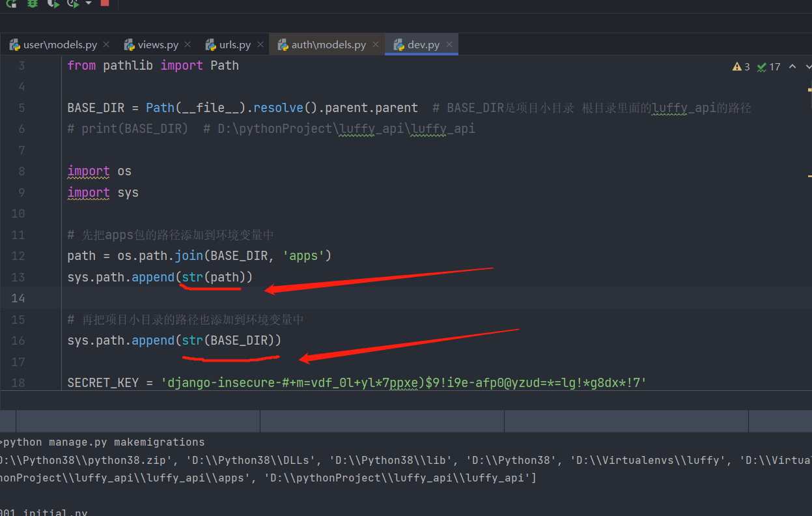
Task: Click the lower yellow marker on error stripe
Action: tap(809, 176)
